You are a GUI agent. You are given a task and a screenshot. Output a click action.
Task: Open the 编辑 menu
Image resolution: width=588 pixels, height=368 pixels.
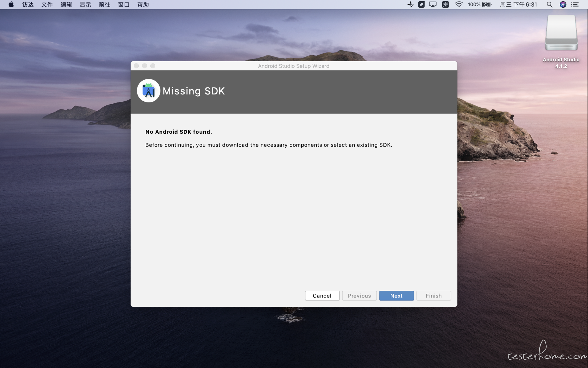pos(66,4)
